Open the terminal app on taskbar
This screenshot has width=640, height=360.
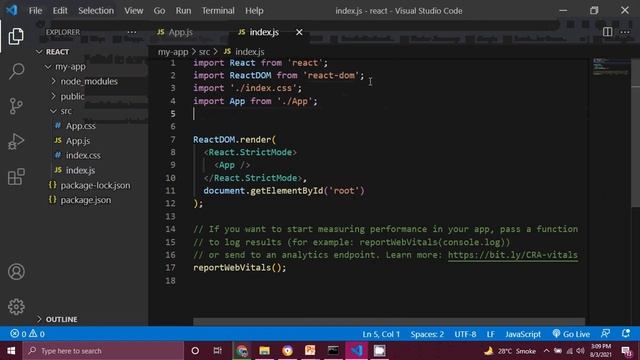pos(333,351)
